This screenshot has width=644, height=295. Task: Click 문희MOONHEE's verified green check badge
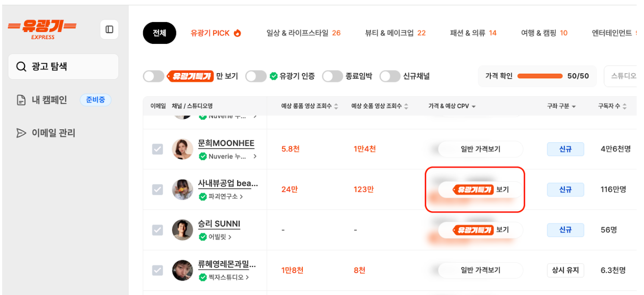(x=203, y=156)
